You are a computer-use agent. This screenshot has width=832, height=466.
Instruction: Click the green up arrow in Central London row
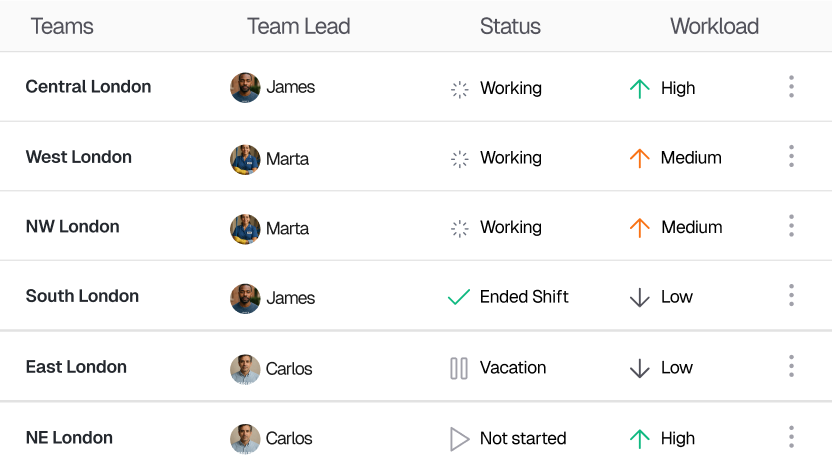[x=639, y=89]
